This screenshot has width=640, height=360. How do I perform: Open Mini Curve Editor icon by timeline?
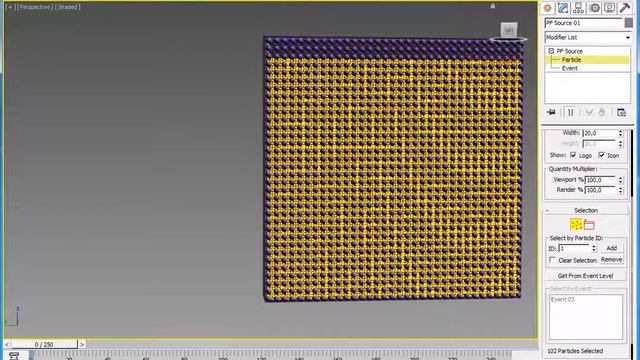click(x=13, y=356)
